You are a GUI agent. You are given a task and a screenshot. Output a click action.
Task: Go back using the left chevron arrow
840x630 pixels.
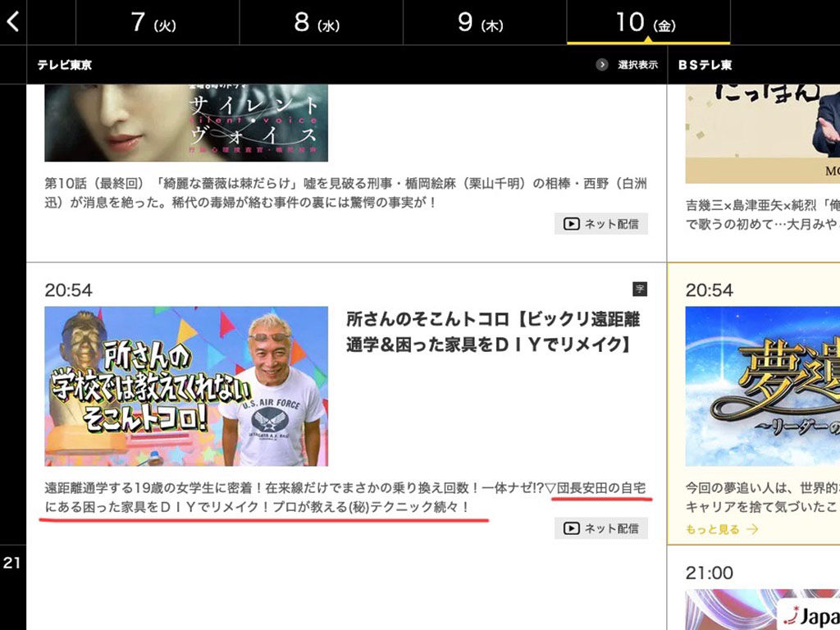(x=12, y=22)
